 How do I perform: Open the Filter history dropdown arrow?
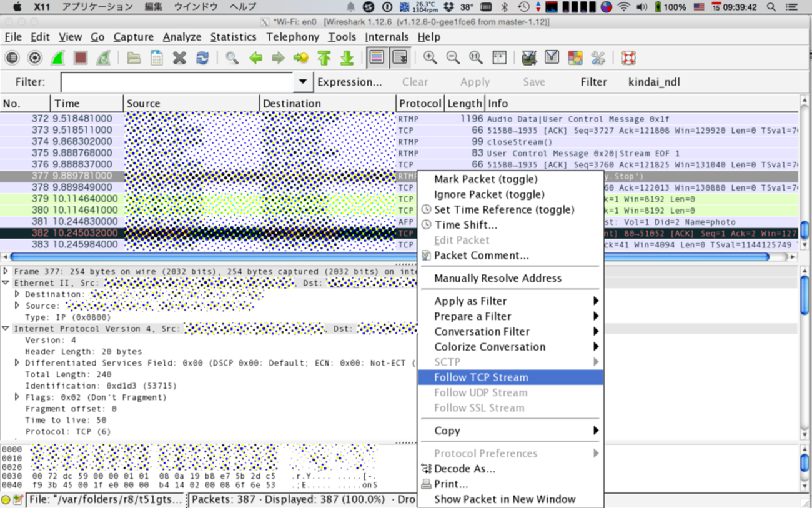click(303, 82)
